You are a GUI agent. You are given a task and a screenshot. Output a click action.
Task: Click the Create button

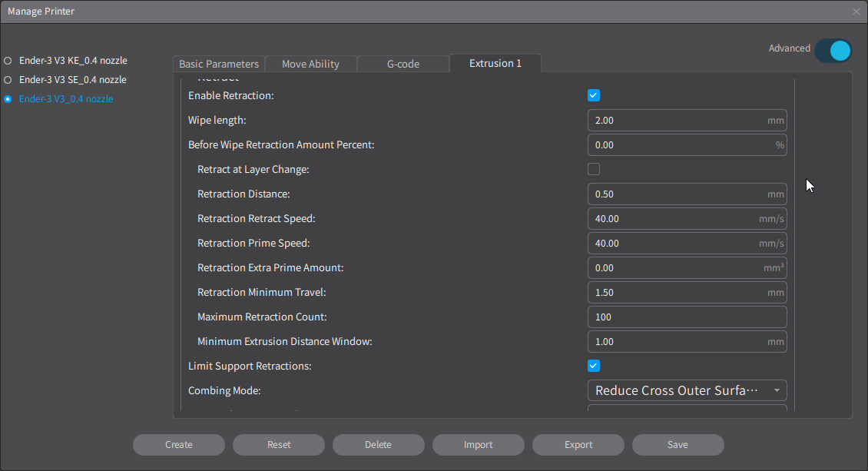tap(179, 445)
